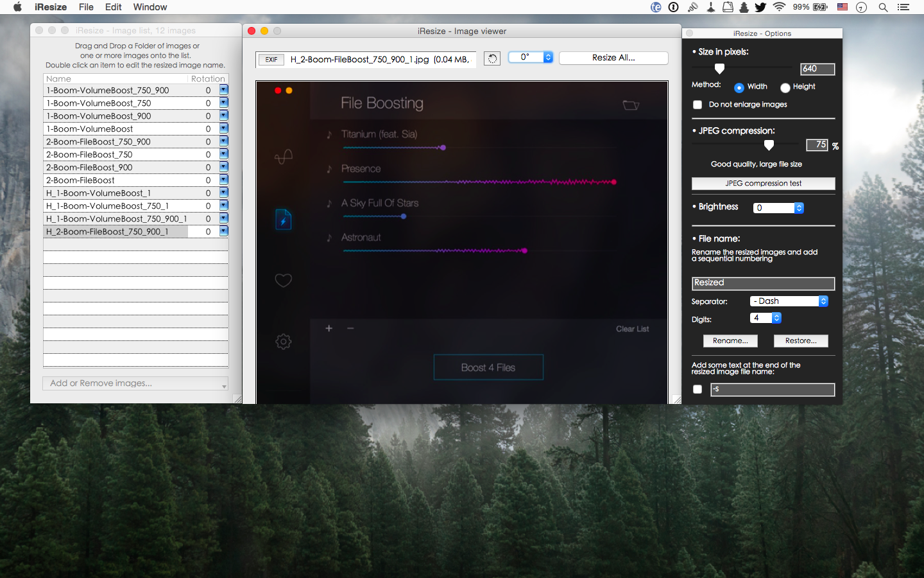Viewport: 924px width, 578px height.
Task: Open the File menu
Action: (x=86, y=7)
